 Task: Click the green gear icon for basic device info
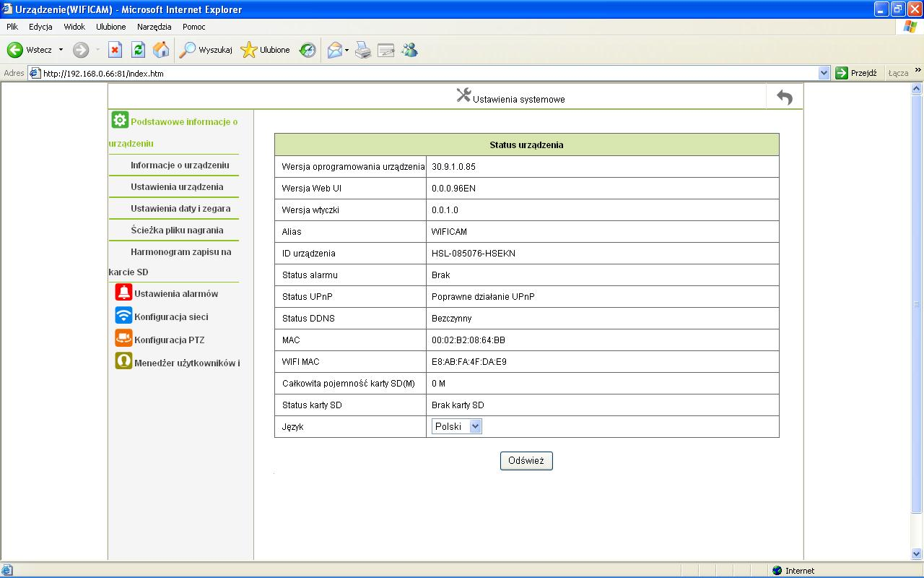pyautogui.click(x=120, y=120)
